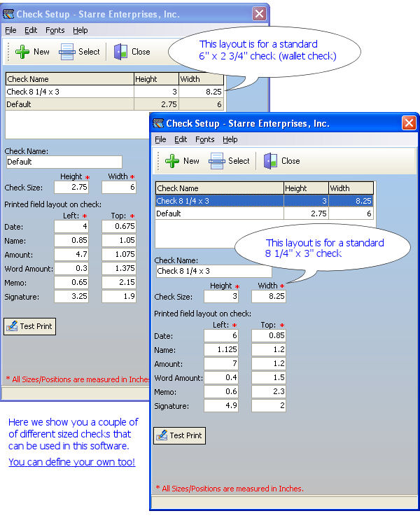The image size is (420, 525).
Task: Click Amount Left field showing 4.7
Action: pyautogui.click(x=71, y=255)
